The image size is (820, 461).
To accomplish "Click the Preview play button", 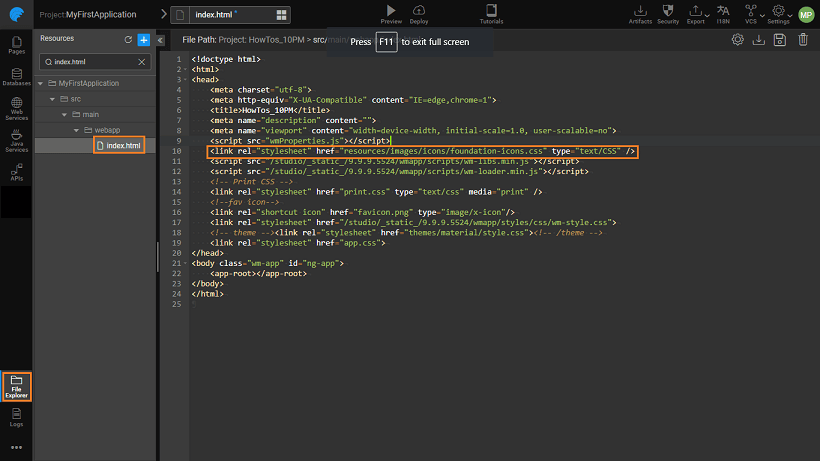I will (391, 12).
